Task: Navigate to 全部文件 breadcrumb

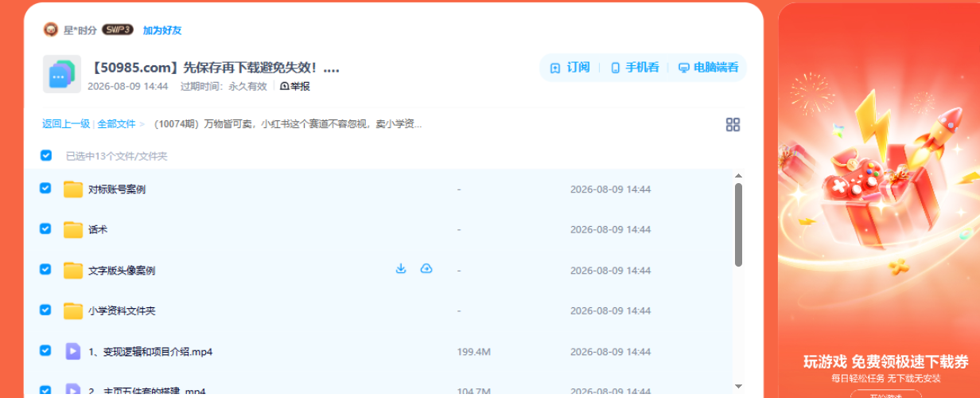Action: (116, 124)
